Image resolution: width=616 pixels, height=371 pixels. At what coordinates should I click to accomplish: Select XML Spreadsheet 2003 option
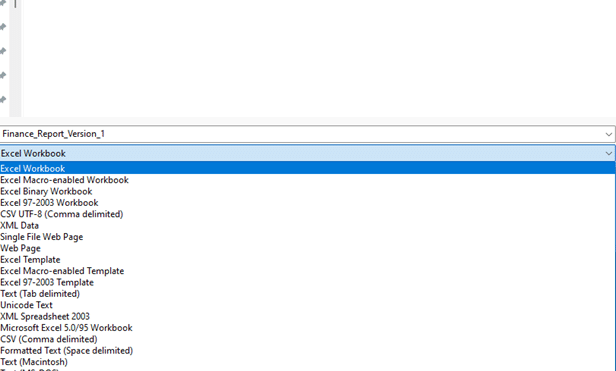(x=308, y=317)
